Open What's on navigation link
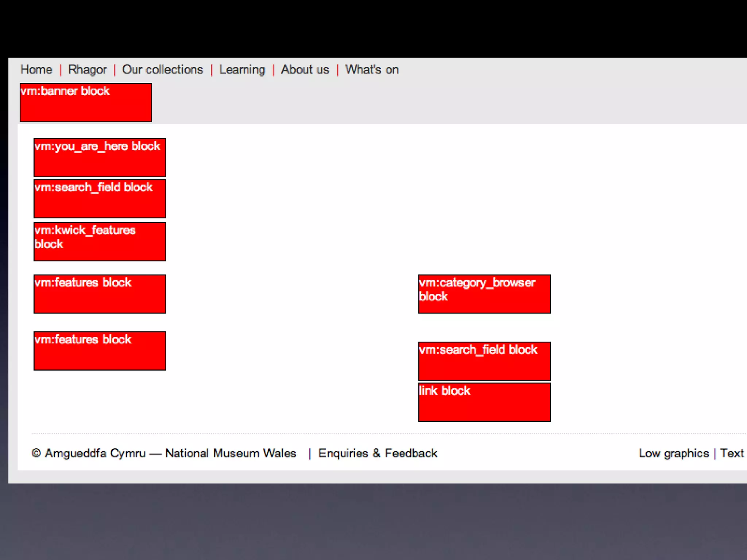This screenshot has width=747, height=560. 372,69
